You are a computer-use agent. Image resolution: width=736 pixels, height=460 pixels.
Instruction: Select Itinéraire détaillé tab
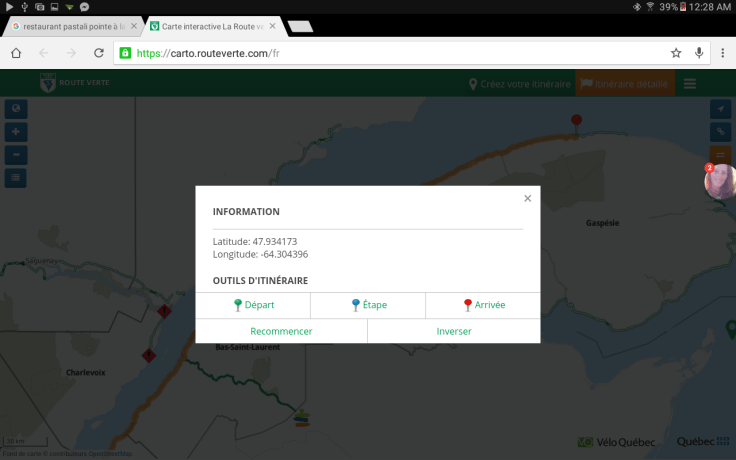tap(626, 84)
